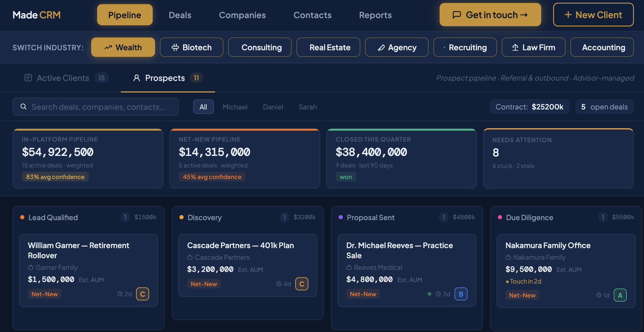
Task: Open William Garner Retirement Rollover deal
Action: pos(89,270)
